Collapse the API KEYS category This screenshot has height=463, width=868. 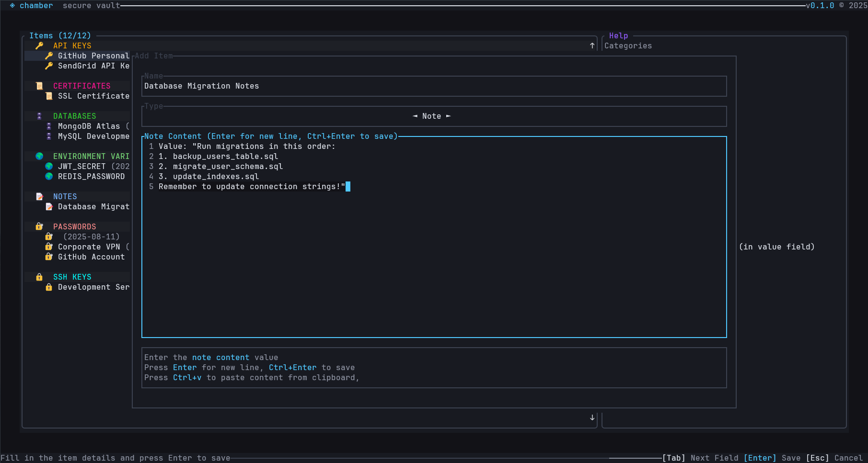(x=72, y=46)
